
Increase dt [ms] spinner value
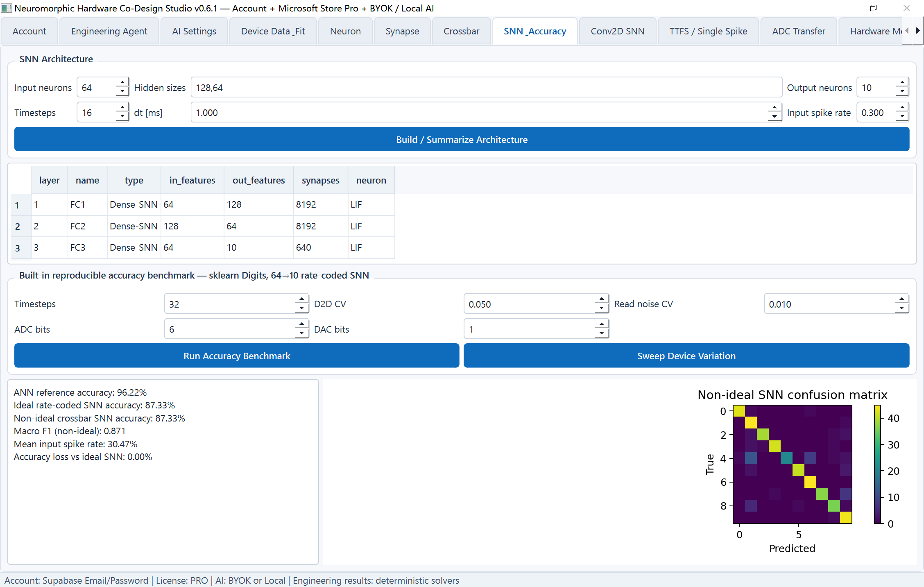[x=774, y=108]
